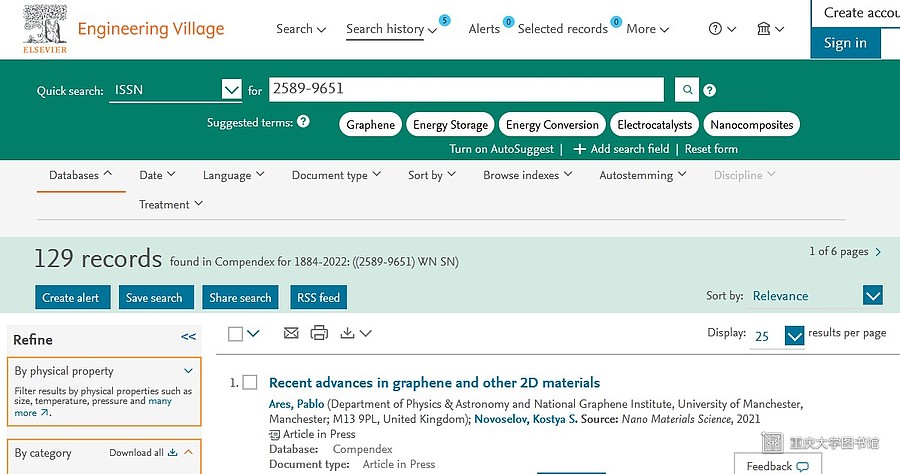Viewport: 900px width, 474px height.
Task: Click the RSS feed button
Action: [319, 297]
